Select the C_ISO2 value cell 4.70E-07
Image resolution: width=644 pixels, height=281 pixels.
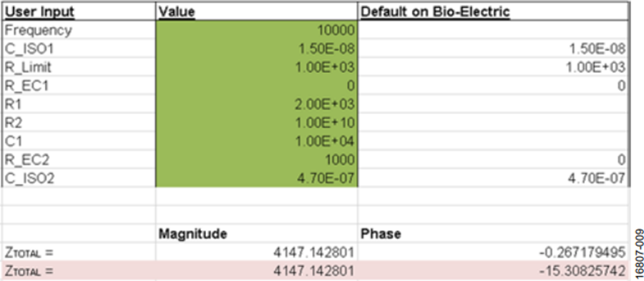(x=257, y=178)
